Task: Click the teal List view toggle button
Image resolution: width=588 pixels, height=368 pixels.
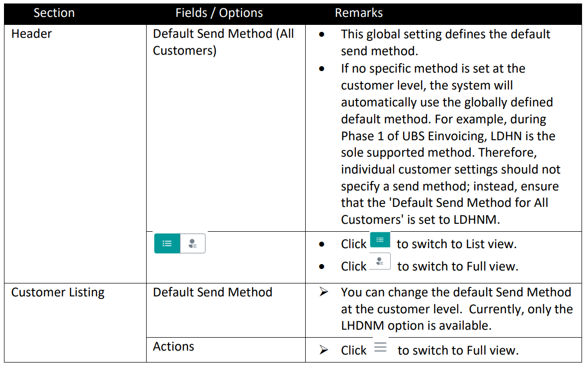Action: tap(167, 244)
